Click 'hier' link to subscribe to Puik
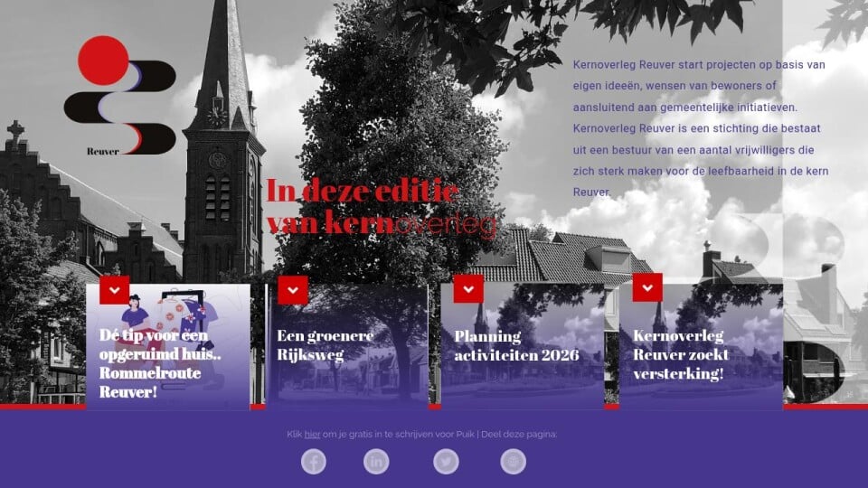Screen dimensions: 868x488 tap(312, 435)
